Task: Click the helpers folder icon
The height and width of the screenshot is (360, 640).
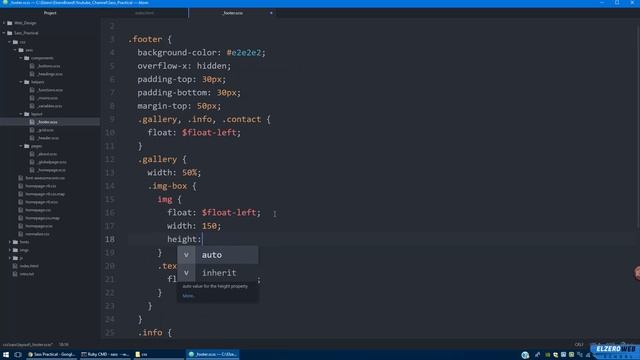Action: (x=27, y=82)
